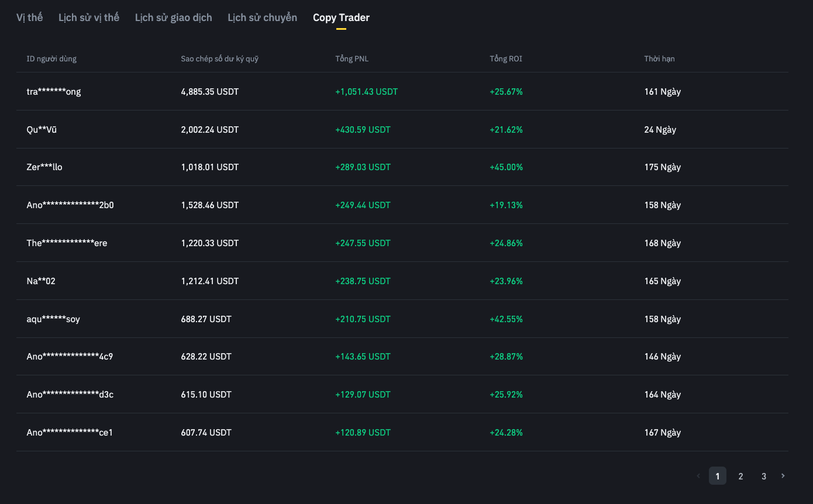813x504 pixels.
Task: Select the Copy Trader tab
Action: coord(341,18)
